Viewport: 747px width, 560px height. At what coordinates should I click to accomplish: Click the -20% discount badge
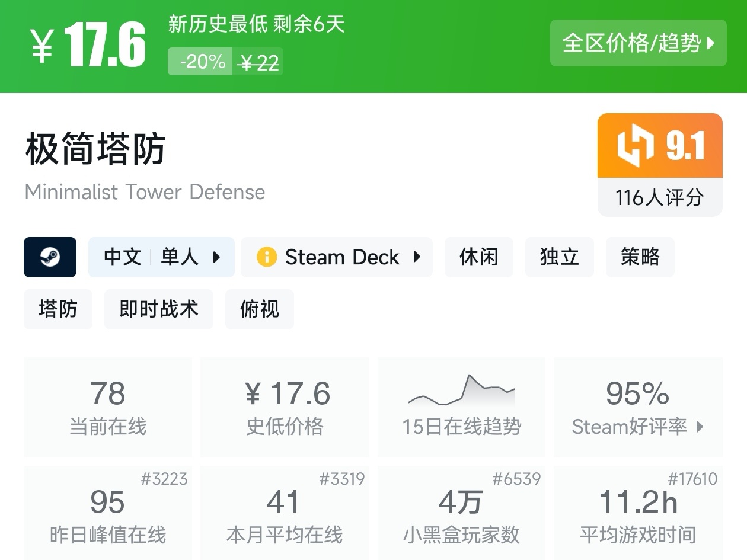[x=200, y=61]
